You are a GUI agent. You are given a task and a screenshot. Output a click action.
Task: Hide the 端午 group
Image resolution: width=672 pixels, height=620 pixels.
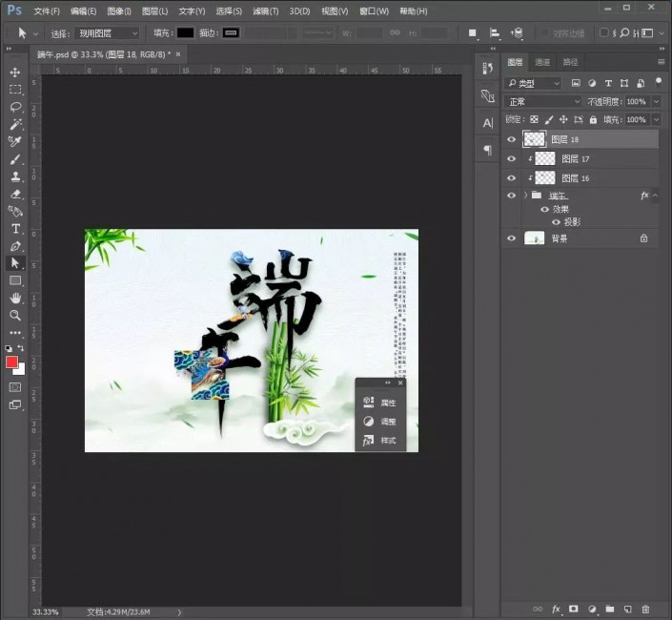511,196
